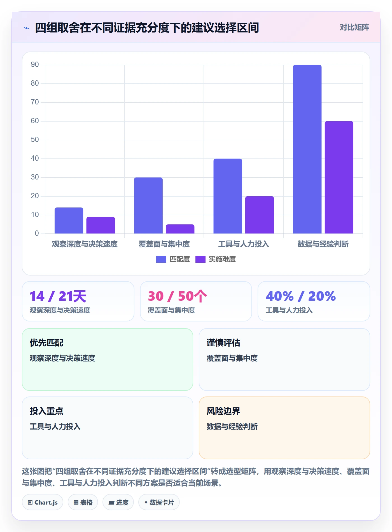Open the 风险边界 orange card
Image resolution: width=392 pixels, height=532 pixels.
coord(284,428)
